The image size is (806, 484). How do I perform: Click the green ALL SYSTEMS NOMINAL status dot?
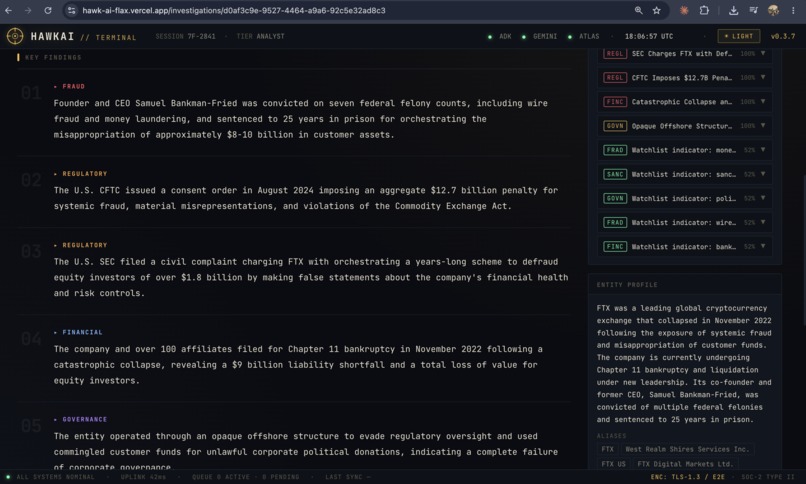coord(8,477)
